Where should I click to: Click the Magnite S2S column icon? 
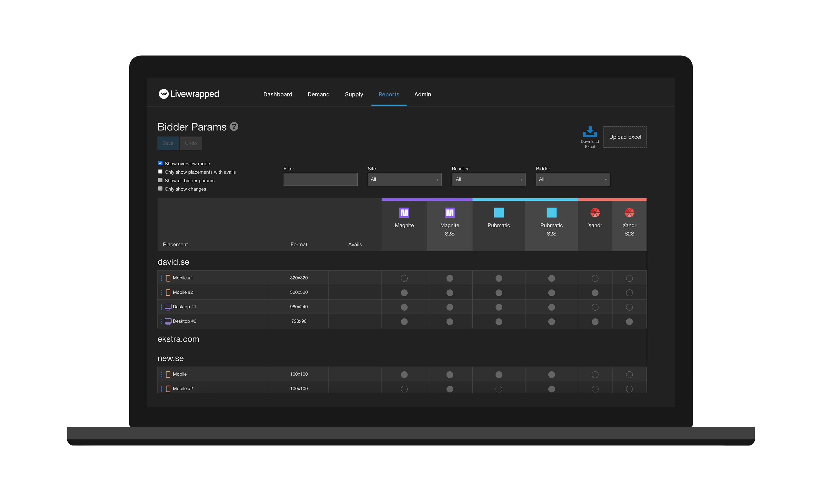(x=449, y=213)
